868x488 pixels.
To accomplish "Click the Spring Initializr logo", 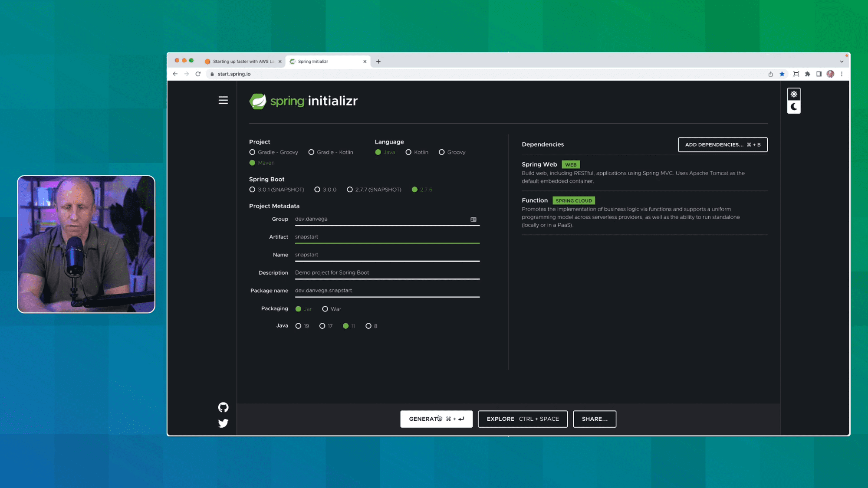I will (x=303, y=100).
